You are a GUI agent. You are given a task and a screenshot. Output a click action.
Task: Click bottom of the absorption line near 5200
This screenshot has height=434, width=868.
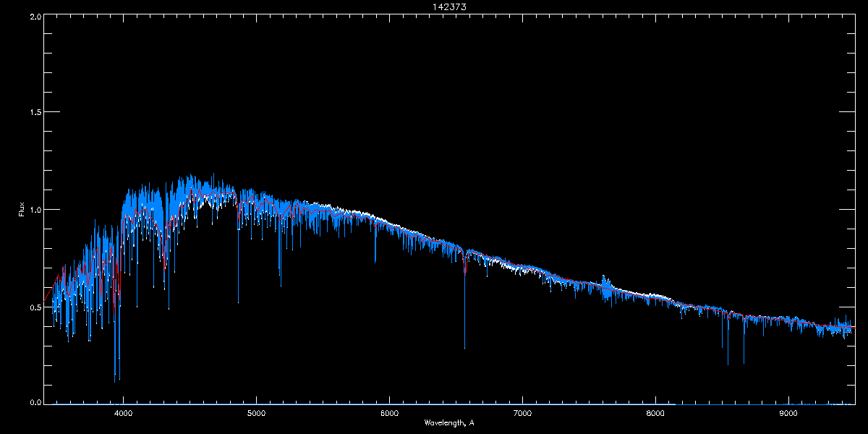pyautogui.click(x=281, y=284)
